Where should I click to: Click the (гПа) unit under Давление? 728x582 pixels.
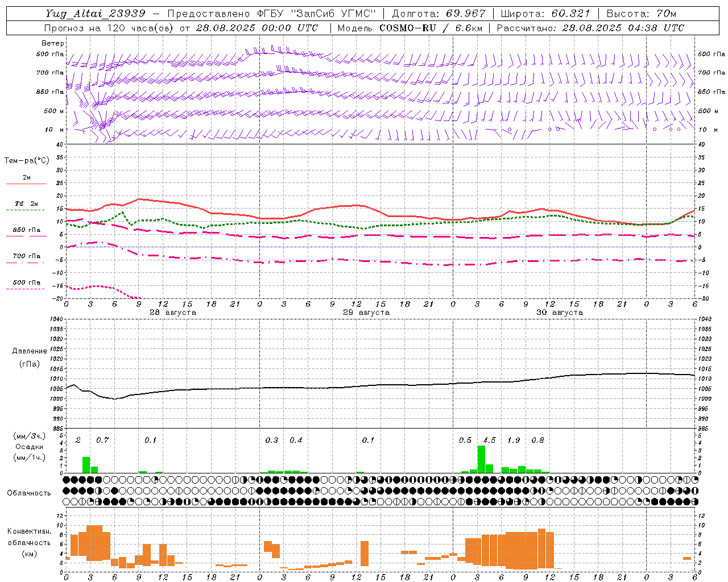(x=30, y=364)
